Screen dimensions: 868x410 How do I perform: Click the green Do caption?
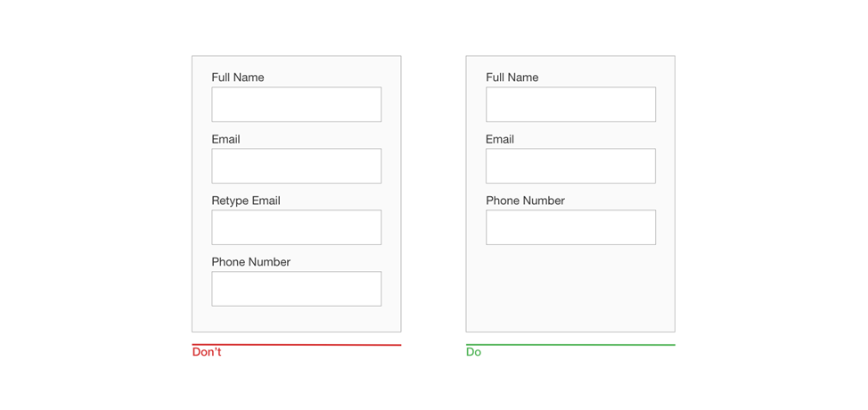[x=473, y=352]
